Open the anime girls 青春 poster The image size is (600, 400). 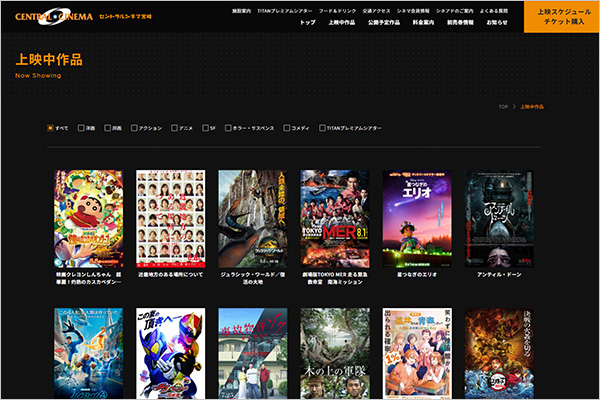click(417, 353)
